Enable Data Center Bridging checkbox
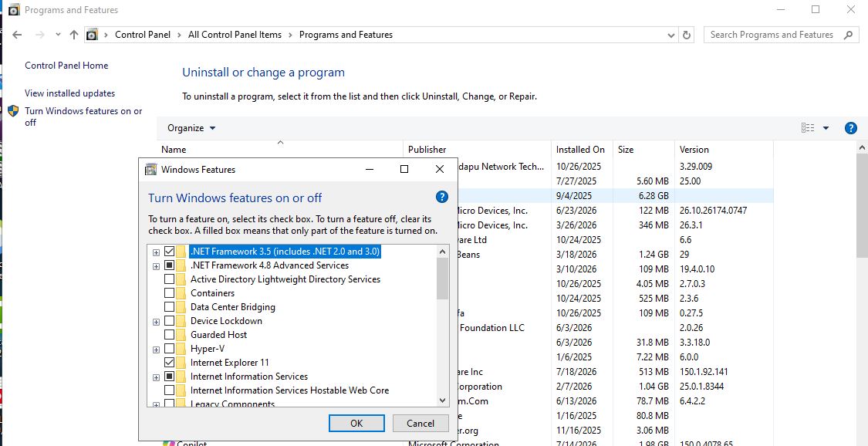Image resolution: width=868 pixels, height=446 pixels. click(x=170, y=306)
